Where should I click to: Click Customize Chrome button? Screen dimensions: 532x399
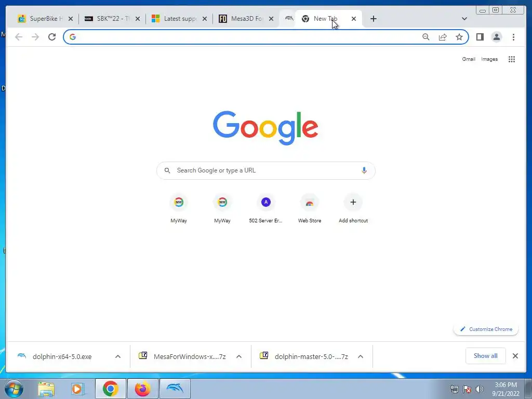coord(486,329)
